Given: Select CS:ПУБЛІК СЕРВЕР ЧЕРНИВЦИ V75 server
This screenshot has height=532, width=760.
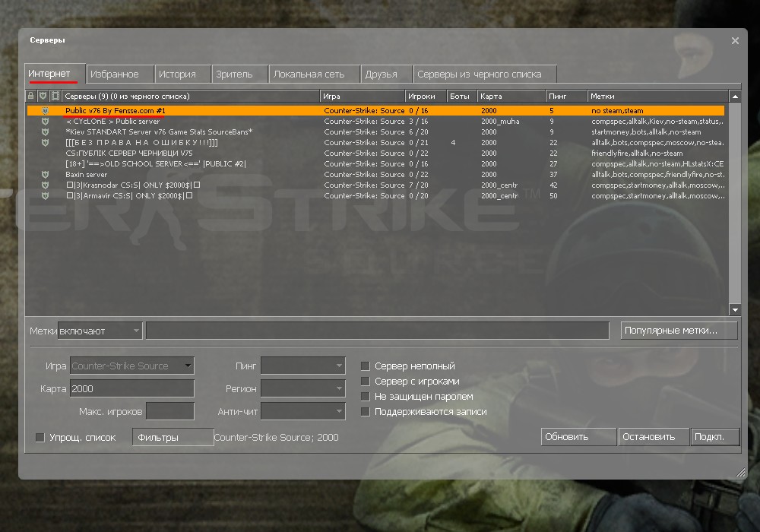Looking at the screenshot, I should pos(375,153).
